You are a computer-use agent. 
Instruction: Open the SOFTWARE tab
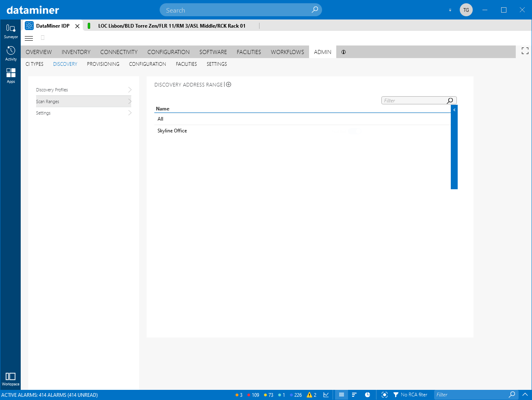pos(213,52)
